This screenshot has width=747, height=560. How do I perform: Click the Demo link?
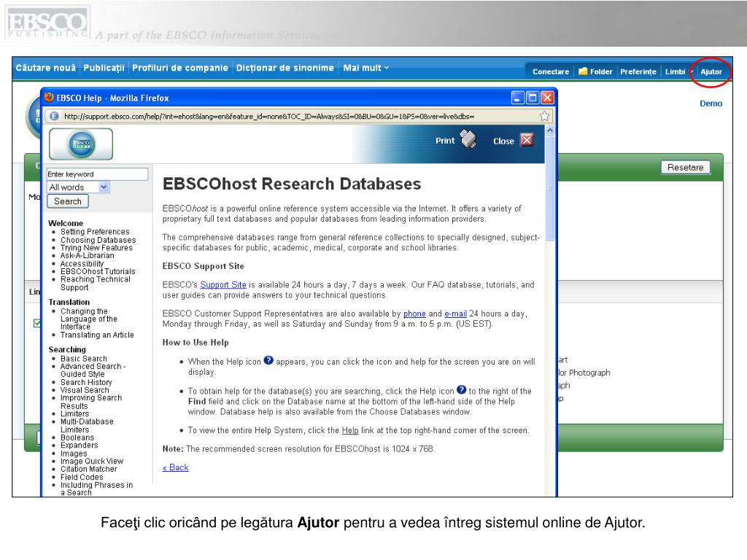coord(711,104)
